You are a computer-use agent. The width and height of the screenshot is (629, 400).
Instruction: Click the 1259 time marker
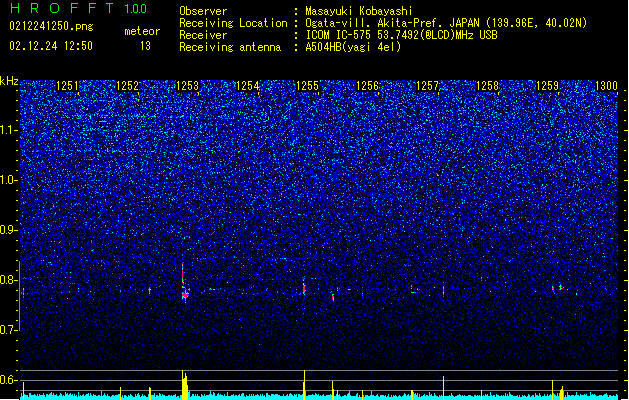point(548,86)
